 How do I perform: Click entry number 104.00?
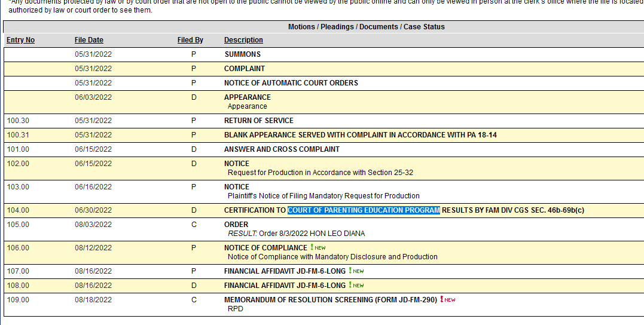point(18,210)
